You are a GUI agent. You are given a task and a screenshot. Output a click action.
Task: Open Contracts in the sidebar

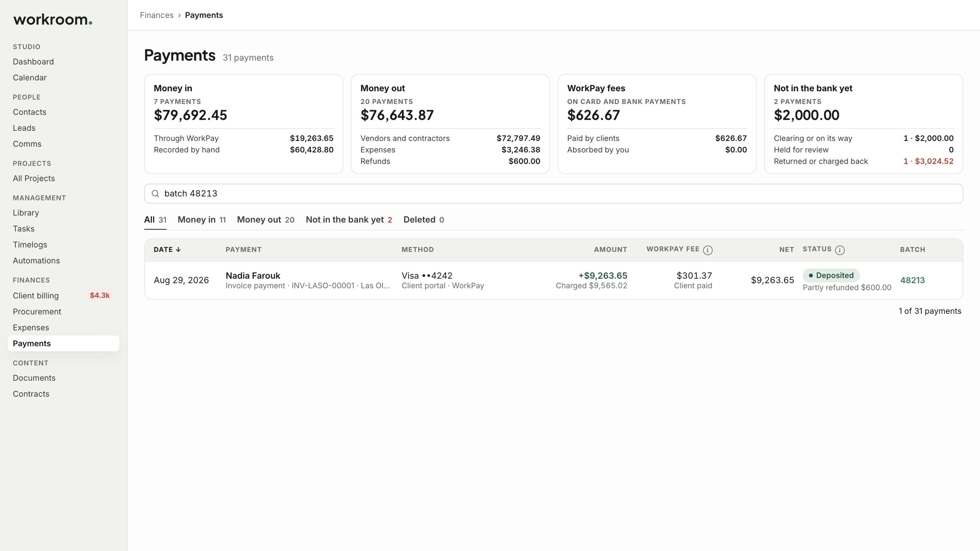31,394
